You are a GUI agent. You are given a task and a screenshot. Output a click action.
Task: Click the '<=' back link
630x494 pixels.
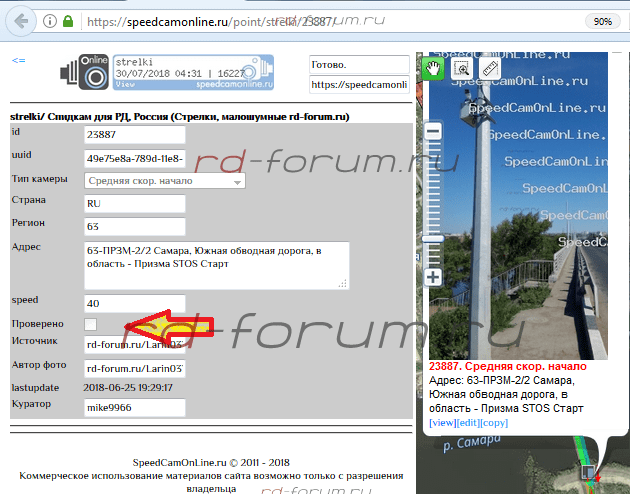(x=19, y=60)
